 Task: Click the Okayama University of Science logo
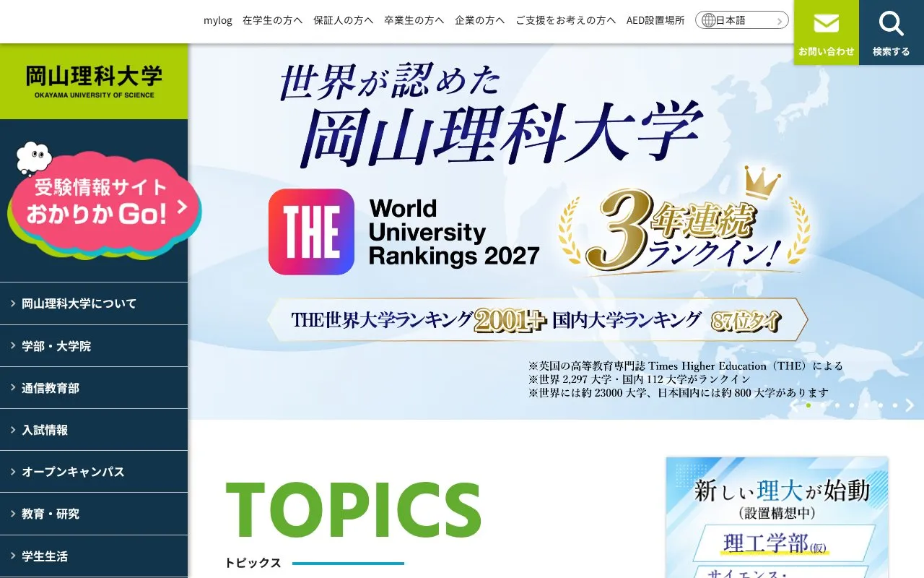click(94, 81)
